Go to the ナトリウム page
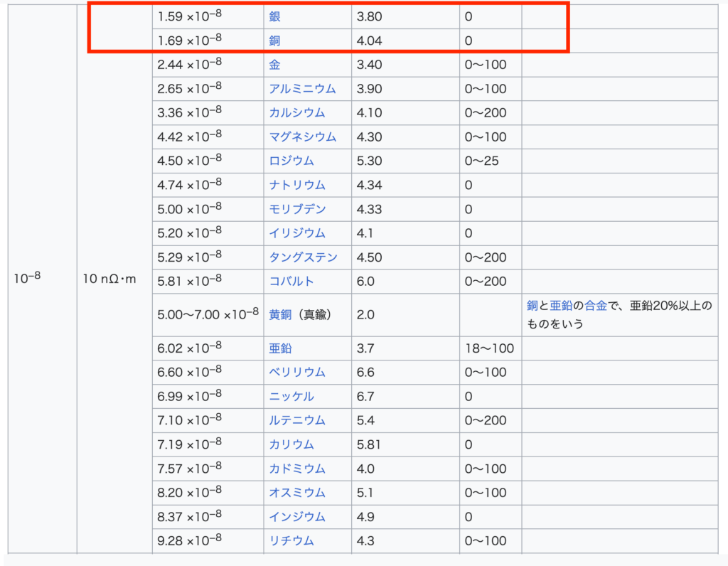This screenshot has height=566, width=728. pyautogui.click(x=297, y=185)
